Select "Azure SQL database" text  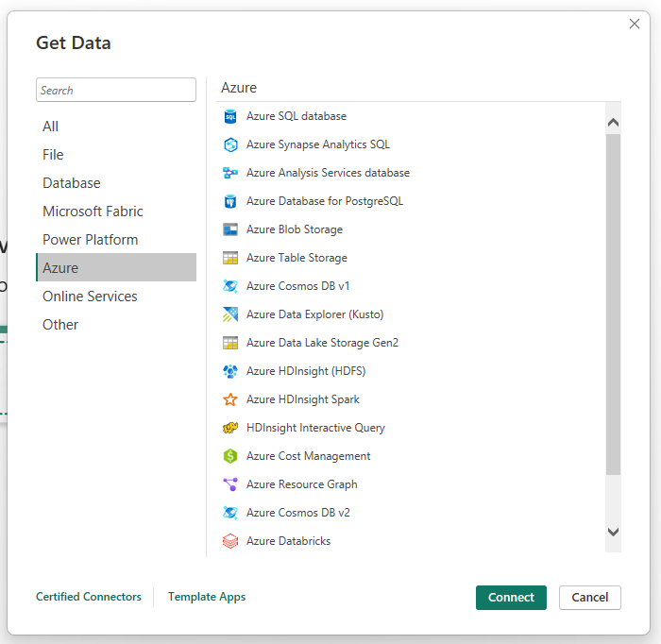(x=297, y=116)
